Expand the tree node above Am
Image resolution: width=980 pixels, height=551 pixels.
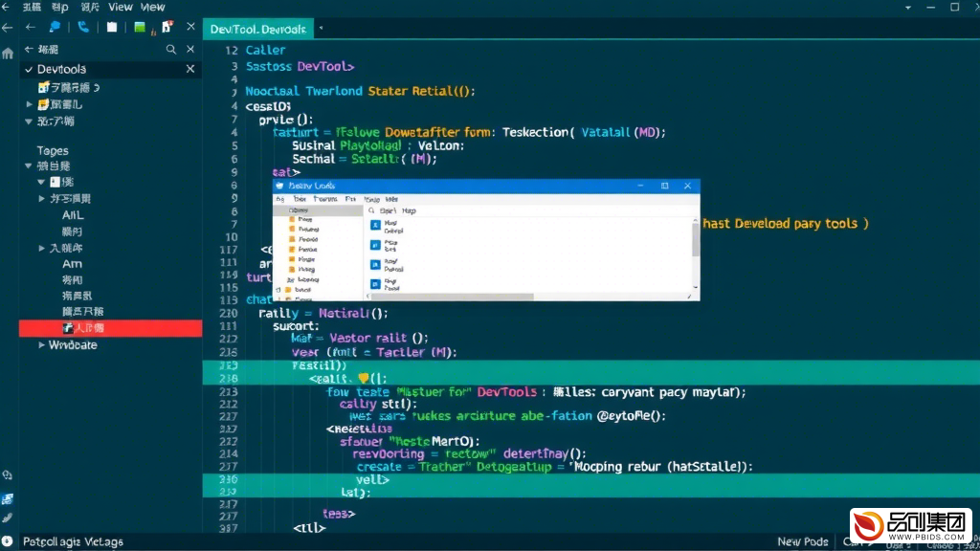pyautogui.click(x=41, y=248)
